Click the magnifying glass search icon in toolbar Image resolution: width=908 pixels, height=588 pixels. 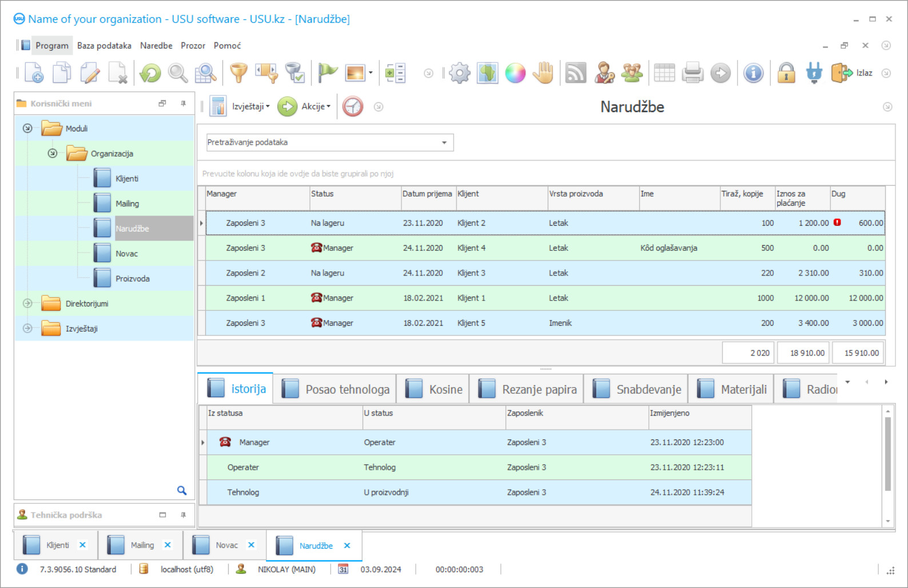178,73
